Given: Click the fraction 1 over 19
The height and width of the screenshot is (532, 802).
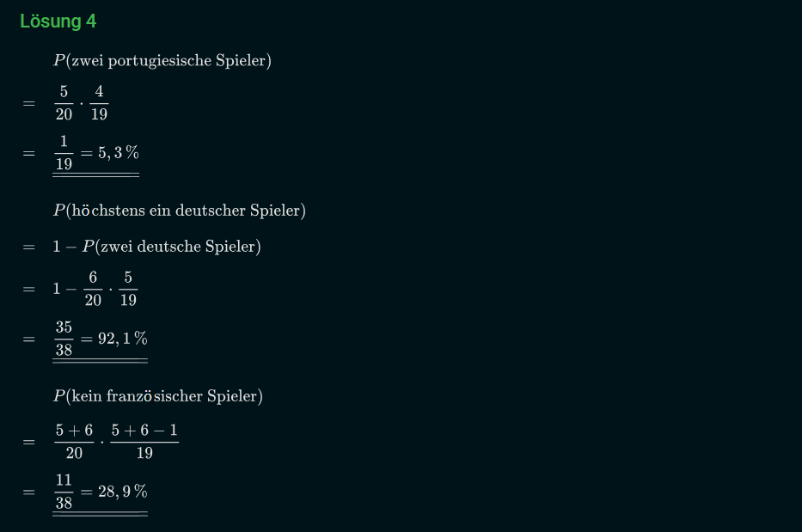Looking at the screenshot, I should [x=64, y=153].
